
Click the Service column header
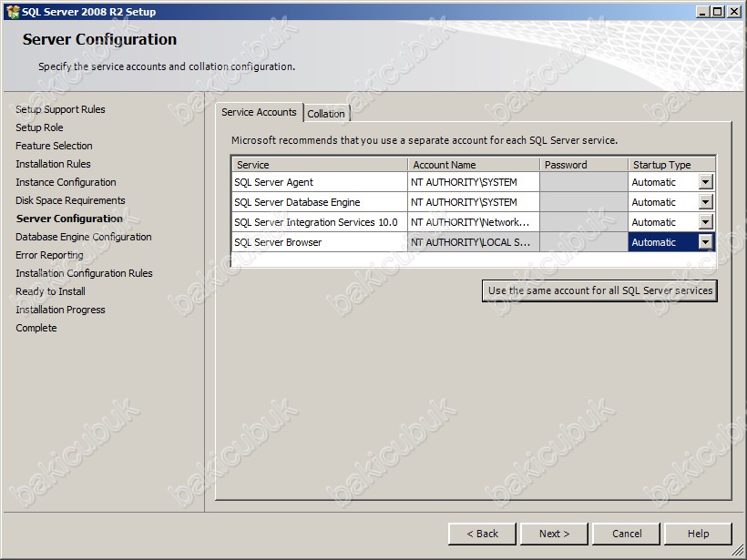[x=320, y=165]
